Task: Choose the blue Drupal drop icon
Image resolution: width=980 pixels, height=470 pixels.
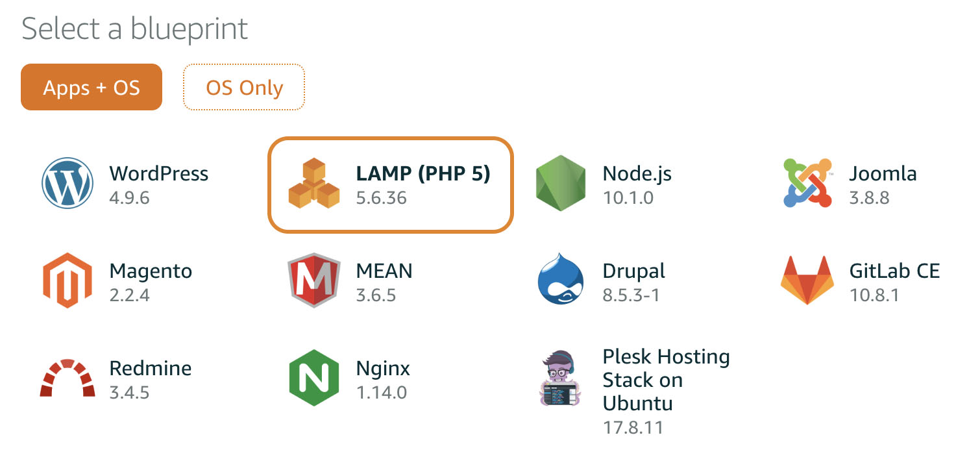Action: pos(561,281)
